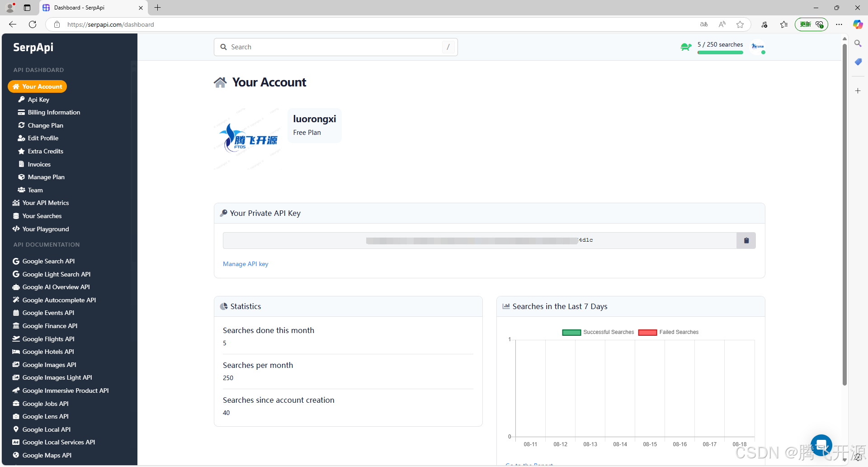868x467 pixels.
Task: Open browser settings and more menu
Action: coord(839,24)
